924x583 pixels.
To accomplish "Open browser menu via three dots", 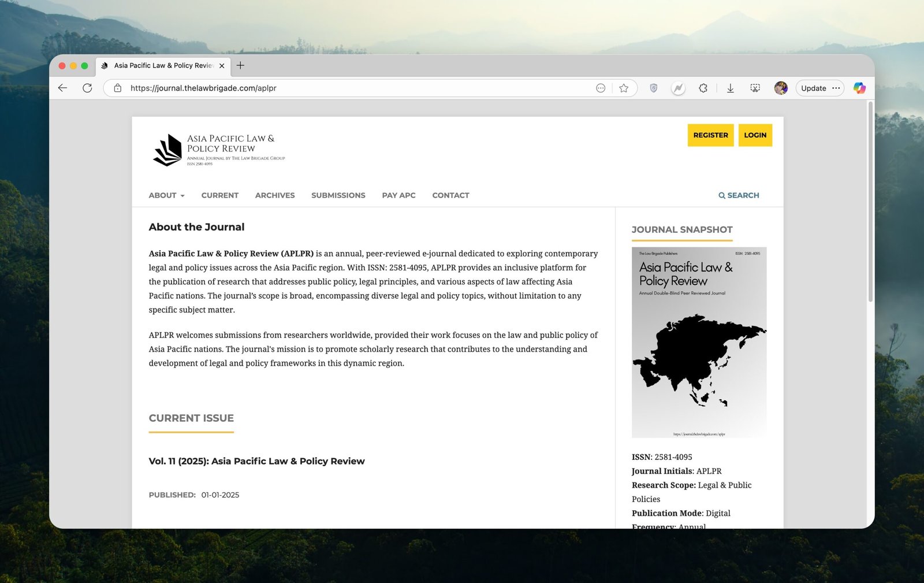I will pos(836,88).
